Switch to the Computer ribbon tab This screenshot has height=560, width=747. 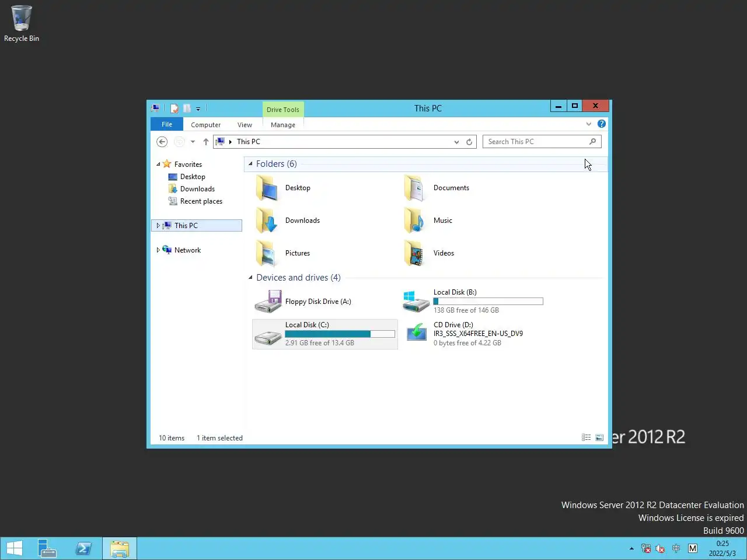pyautogui.click(x=206, y=125)
